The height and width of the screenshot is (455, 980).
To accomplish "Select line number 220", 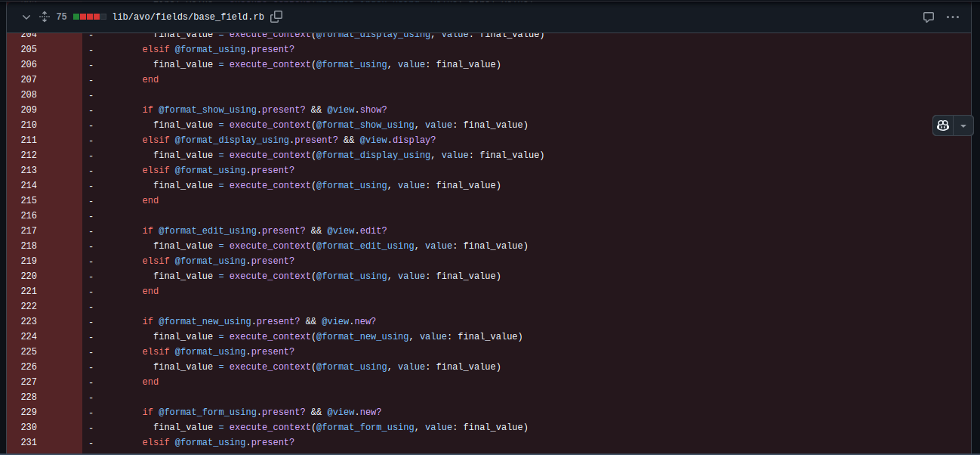I will (29, 276).
